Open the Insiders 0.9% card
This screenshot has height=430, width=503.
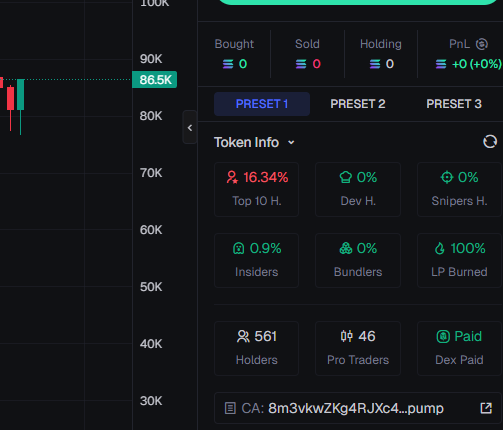point(256,260)
